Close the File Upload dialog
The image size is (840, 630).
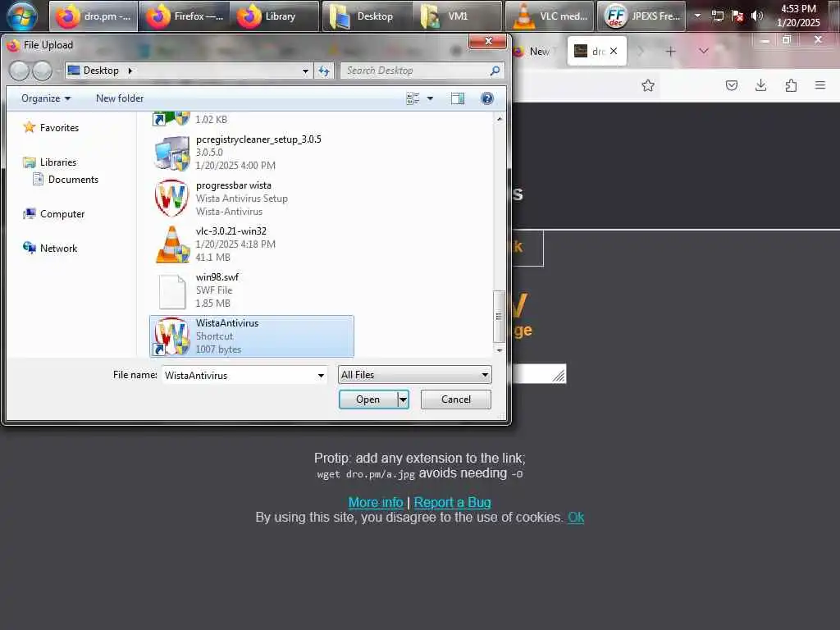point(487,41)
